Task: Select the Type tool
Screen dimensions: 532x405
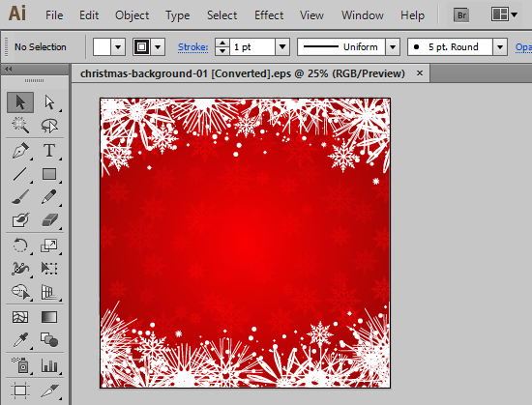Action: pyautogui.click(x=49, y=151)
